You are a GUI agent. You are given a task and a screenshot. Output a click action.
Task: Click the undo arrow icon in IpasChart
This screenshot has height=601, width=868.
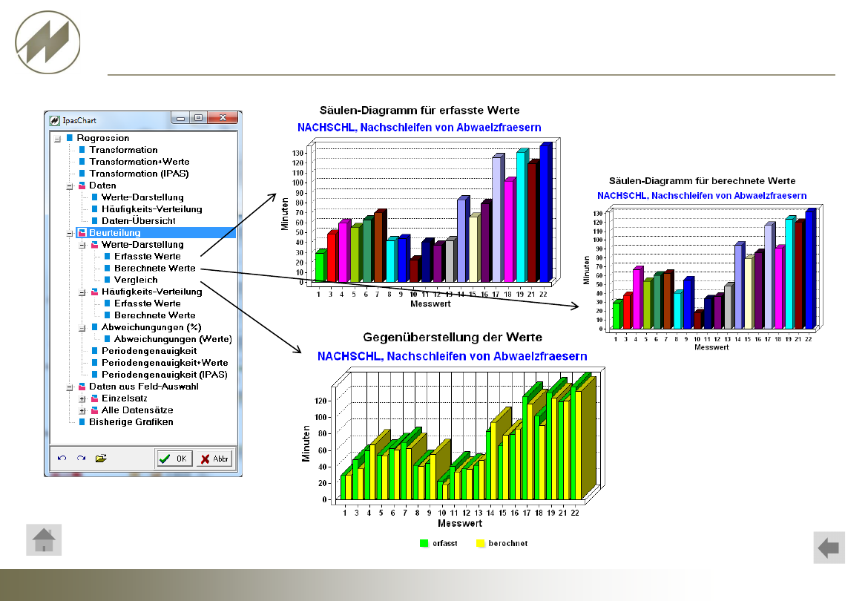[x=62, y=459]
